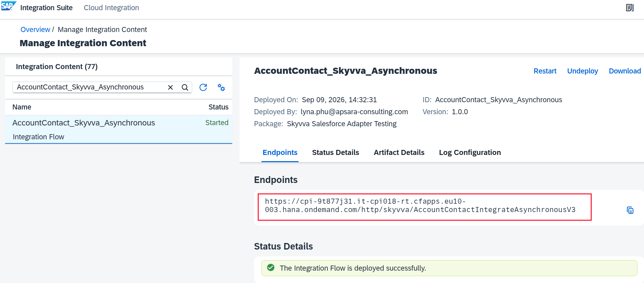Screen dimensions: 644x283
Task: Click the Manage Integration Content breadcrumb item
Action: pos(102,29)
